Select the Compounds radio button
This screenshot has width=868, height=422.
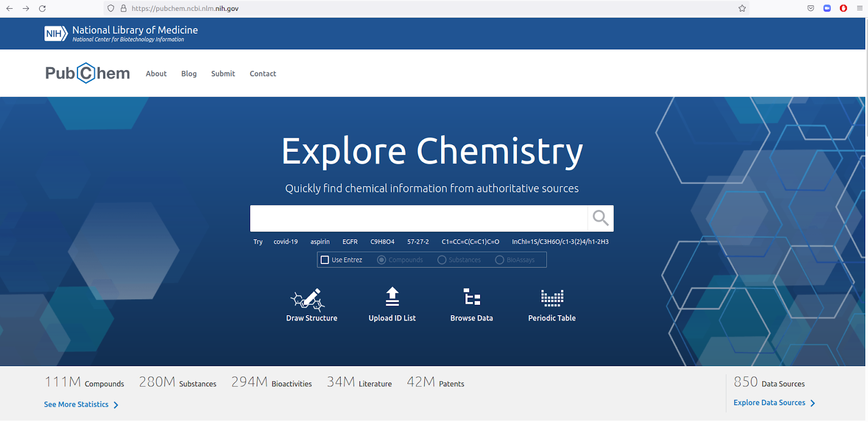click(x=381, y=260)
